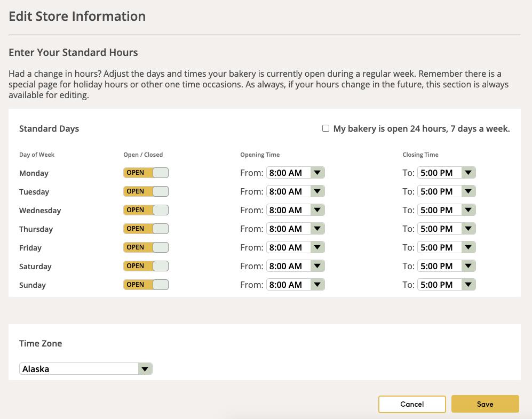Disable the Sunday open switch
The height and width of the screenshot is (419, 532).
point(146,285)
